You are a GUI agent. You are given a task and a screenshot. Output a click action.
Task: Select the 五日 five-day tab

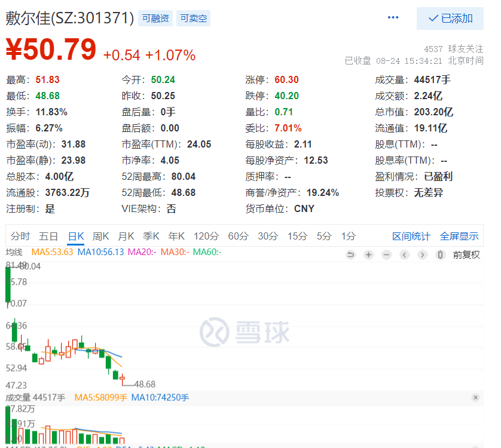point(48,236)
